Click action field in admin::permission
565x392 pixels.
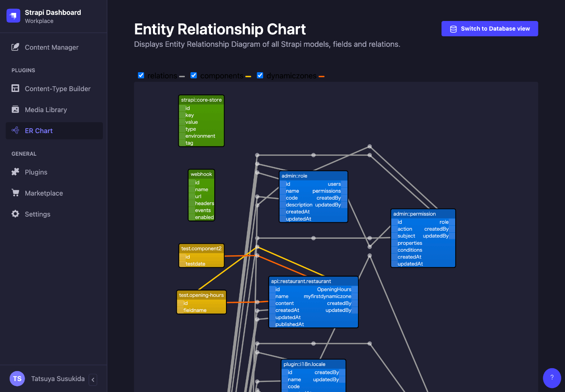click(405, 229)
